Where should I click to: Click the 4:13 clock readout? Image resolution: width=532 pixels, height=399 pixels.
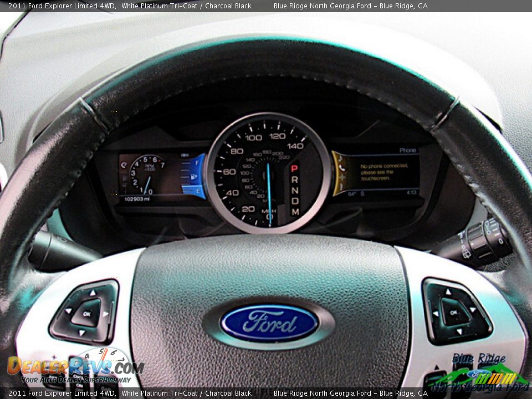[411, 193]
